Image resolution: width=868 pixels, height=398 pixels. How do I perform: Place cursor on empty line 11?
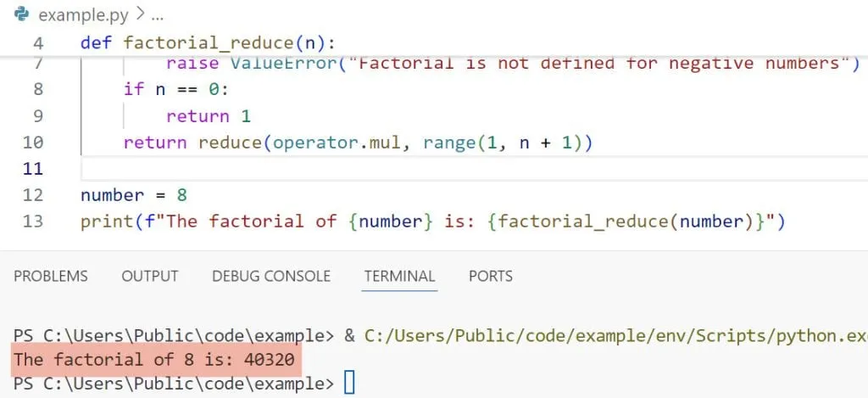339,169
